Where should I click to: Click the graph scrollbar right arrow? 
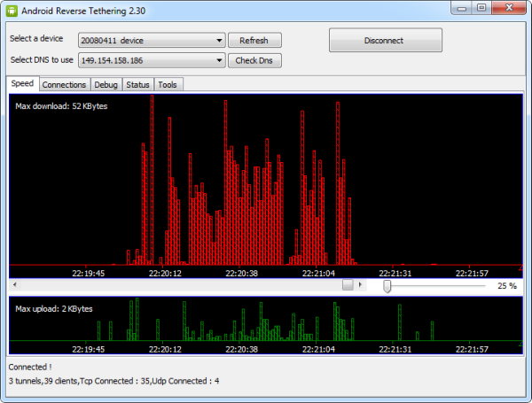360,284
